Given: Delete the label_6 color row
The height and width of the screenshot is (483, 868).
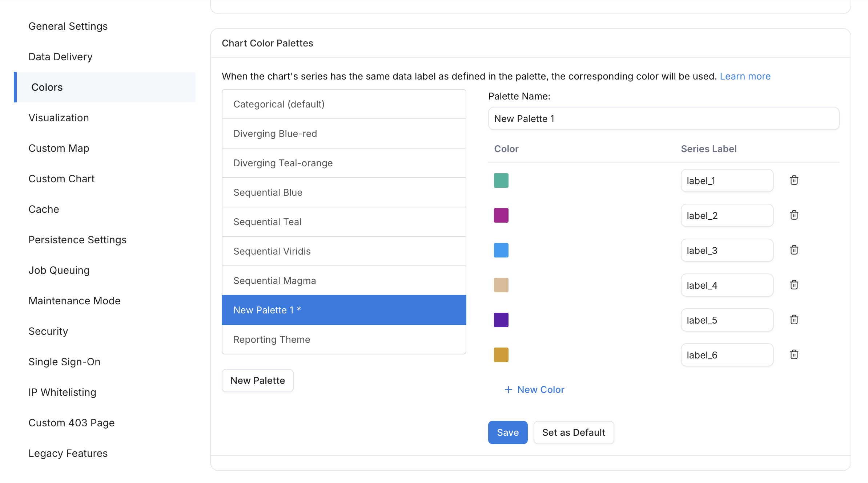Looking at the screenshot, I should tap(794, 354).
